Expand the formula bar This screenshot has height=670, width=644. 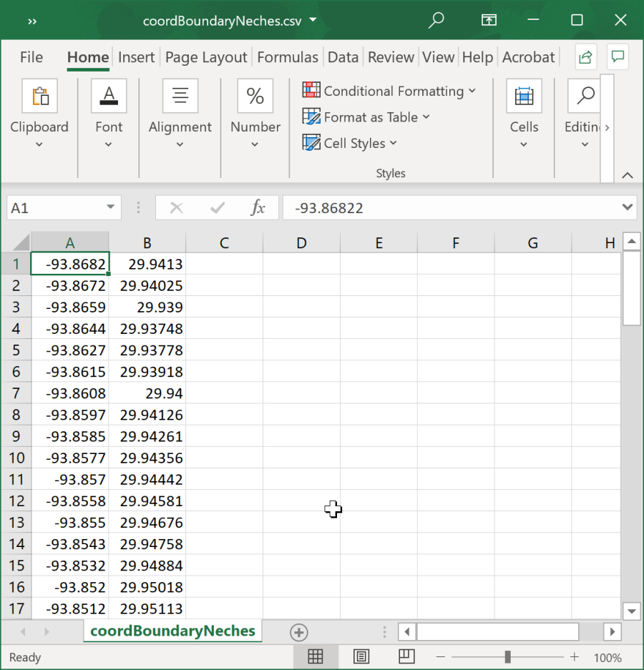628,207
